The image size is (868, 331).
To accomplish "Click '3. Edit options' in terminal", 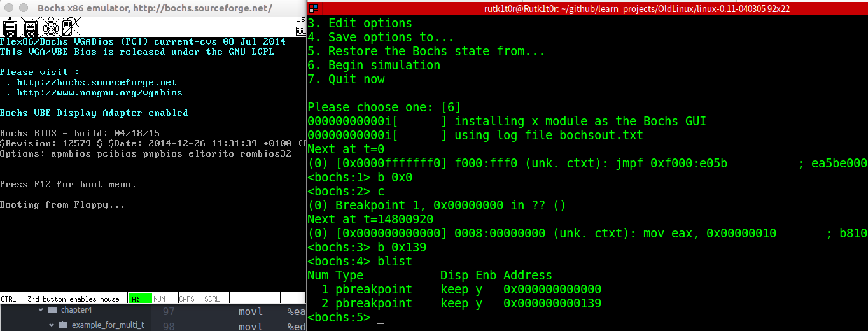I will (x=360, y=23).
